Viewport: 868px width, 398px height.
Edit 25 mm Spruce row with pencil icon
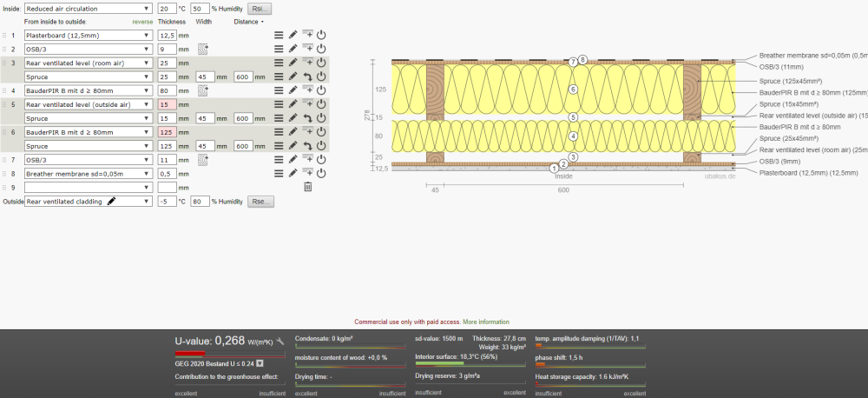point(293,76)
